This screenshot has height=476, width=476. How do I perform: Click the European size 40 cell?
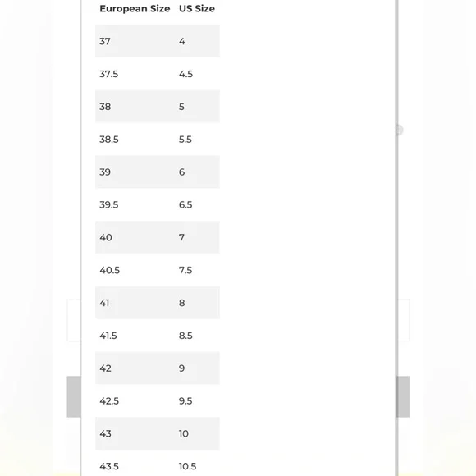point(106,237)
